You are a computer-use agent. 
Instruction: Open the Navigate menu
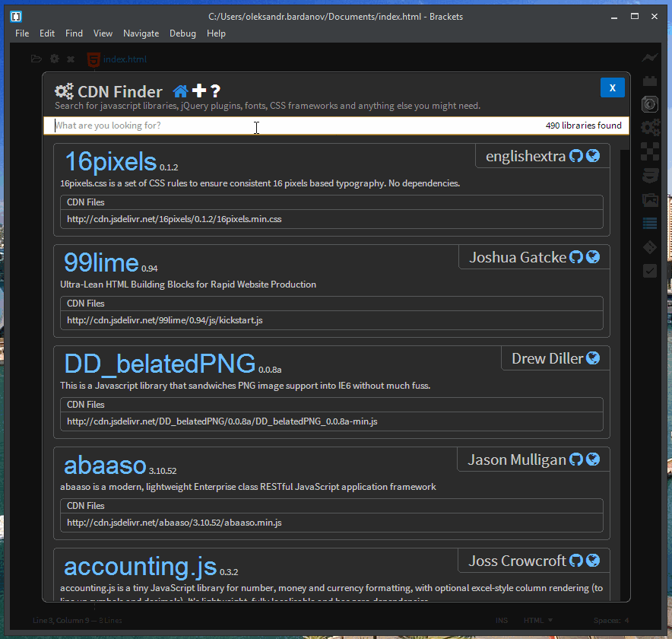[x=141, y=33]
